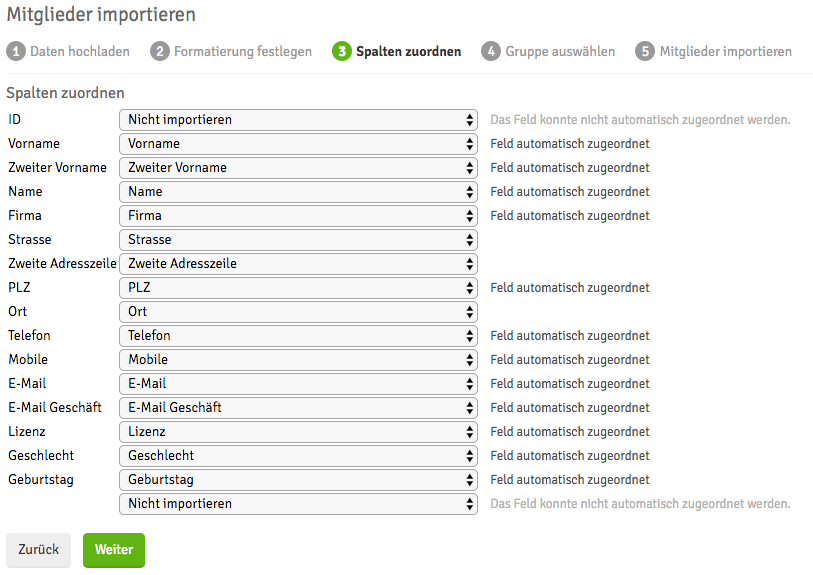Open the E-Mail Geschäft dropdown
This screenshot has height=575, width=813.
click(x=298, y=408)
